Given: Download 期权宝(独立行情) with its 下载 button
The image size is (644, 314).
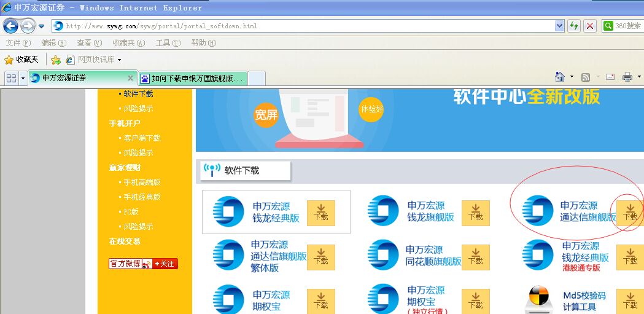Looking at the screenshot, I should click(x=476, y=302).
